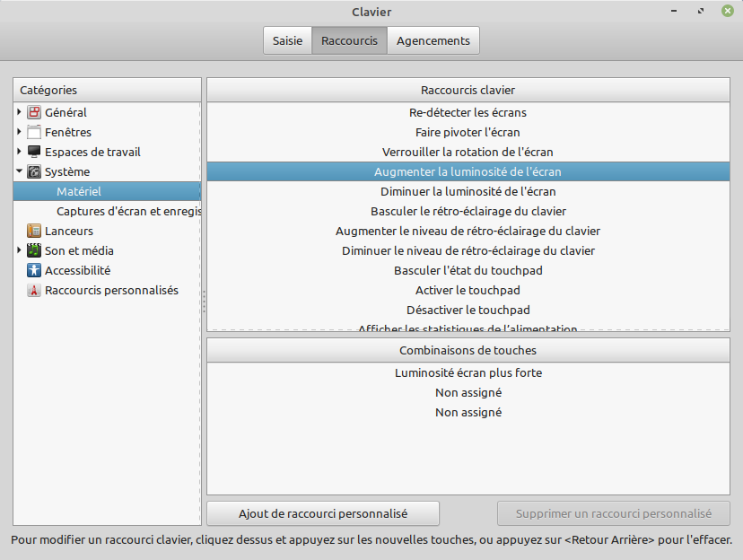Click the Son et média icon
The image size is (743, 560).
(x=34, y=251)
